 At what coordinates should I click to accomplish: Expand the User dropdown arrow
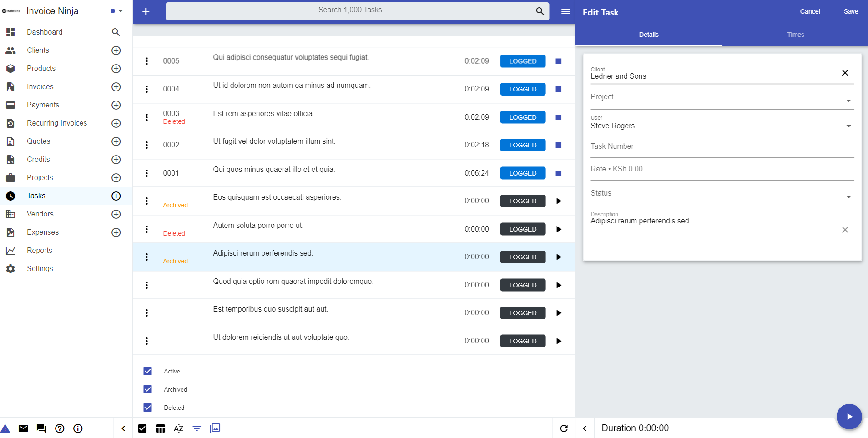(849, 126)
